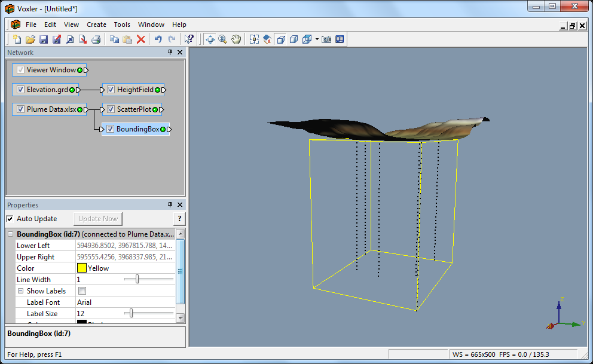Open the View menu
The width and height of the screenshot is (593, 364).
(71, 25)
